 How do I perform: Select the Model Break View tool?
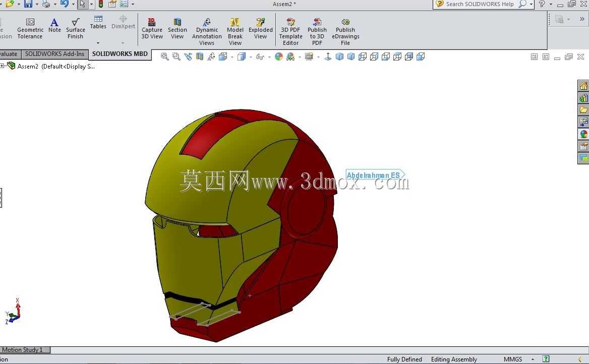pyautogui.click(x=235, y=32)
